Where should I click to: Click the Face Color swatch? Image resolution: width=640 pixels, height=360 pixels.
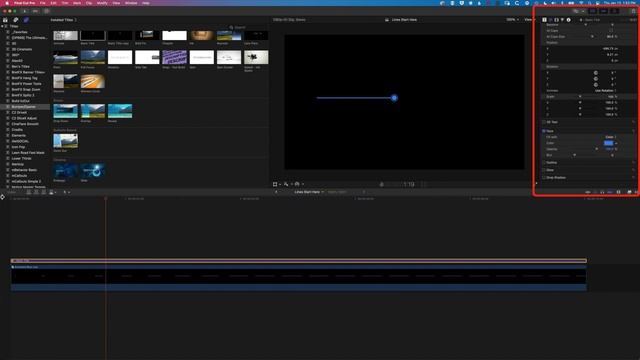pyautogui.click(x=608, y=143)
